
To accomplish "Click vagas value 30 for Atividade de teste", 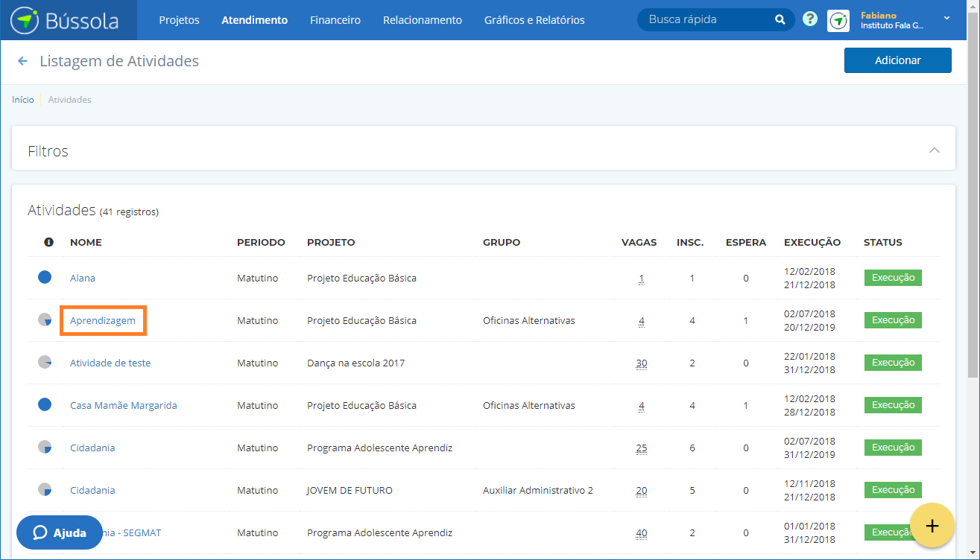I will pos(642,363).
